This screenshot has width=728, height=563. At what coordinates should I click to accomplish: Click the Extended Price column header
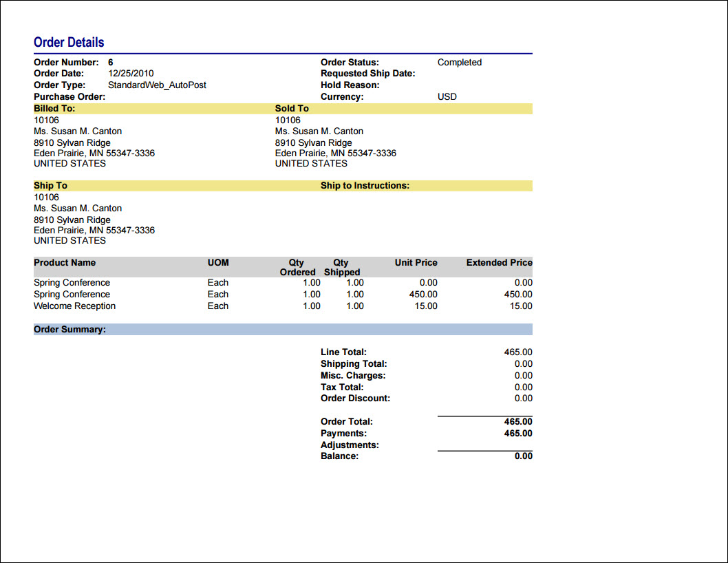tap(499, 262)
